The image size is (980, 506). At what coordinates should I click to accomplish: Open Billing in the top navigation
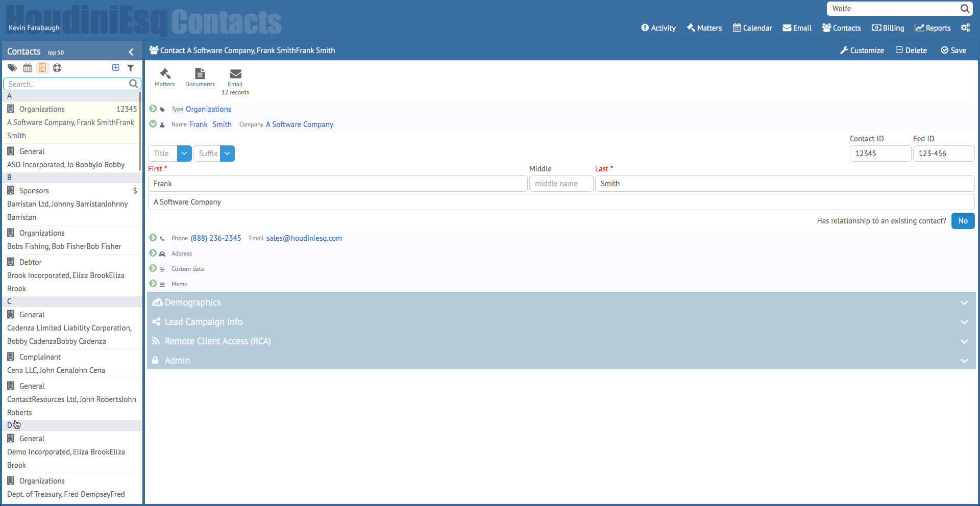888,28
